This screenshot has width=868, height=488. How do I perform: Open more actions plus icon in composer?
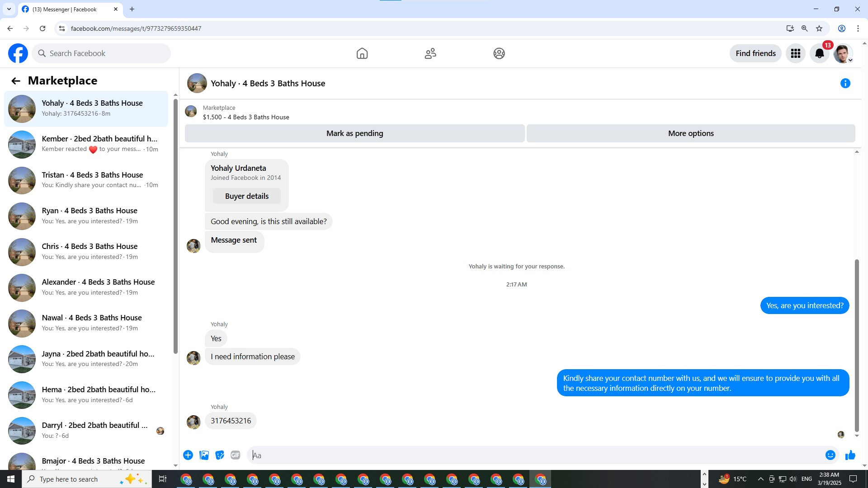188,455
